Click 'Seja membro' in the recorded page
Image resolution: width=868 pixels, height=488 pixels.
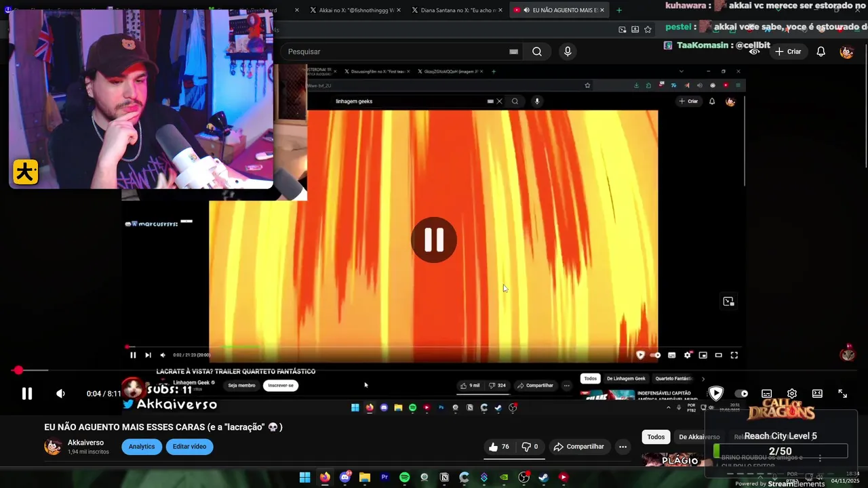241,386
